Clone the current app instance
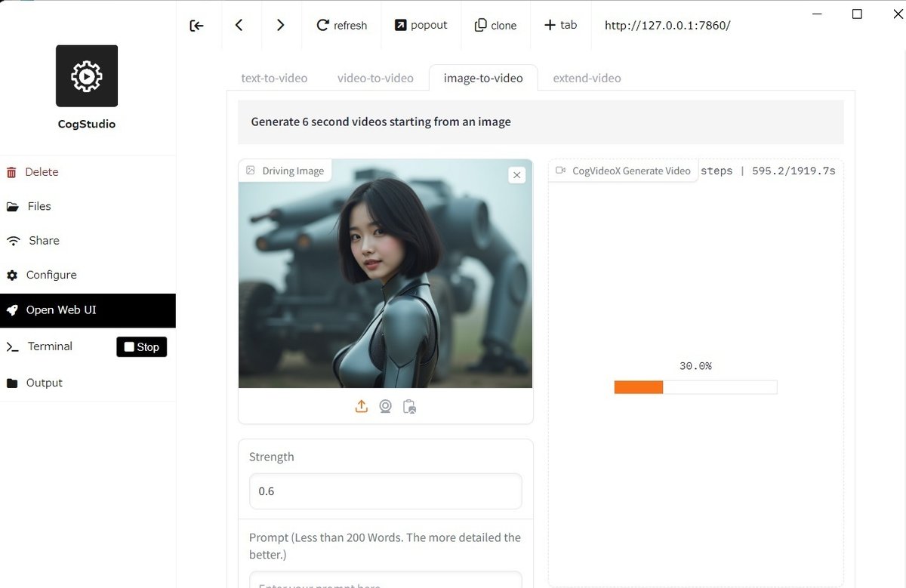906x588 pixels. click(495, 25)
